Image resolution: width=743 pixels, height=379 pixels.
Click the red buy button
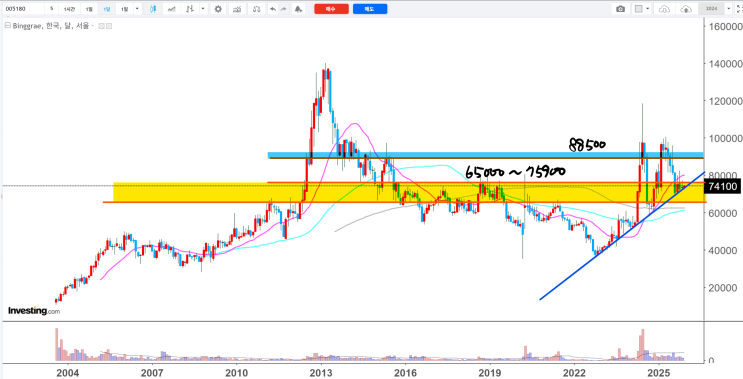coord(331,9)
